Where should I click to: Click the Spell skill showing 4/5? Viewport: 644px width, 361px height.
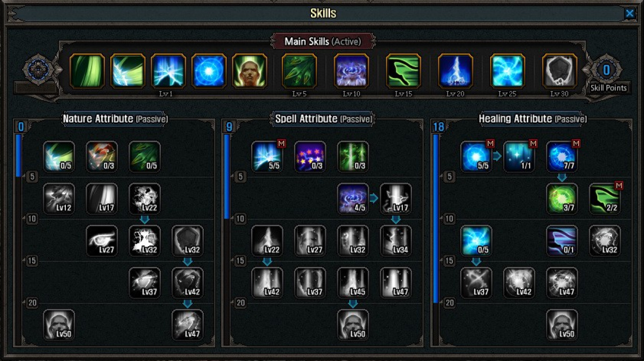point(353,199)
